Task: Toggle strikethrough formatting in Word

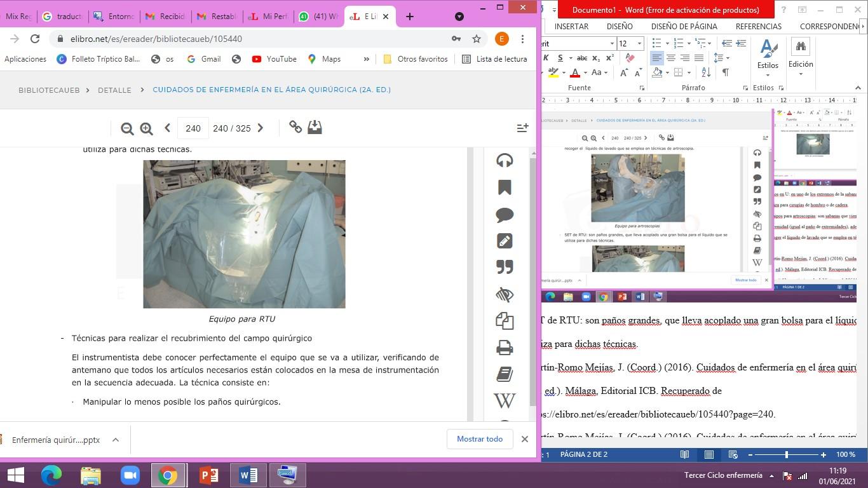Action: click(581, 58)
